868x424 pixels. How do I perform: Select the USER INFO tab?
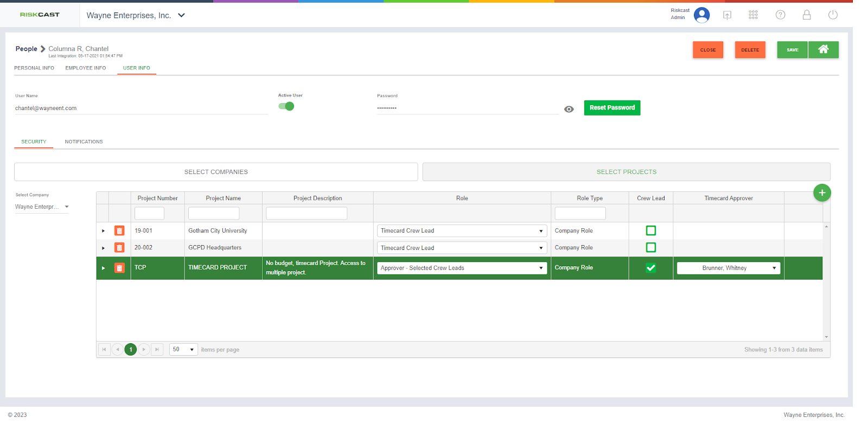(x=137, y=68)
